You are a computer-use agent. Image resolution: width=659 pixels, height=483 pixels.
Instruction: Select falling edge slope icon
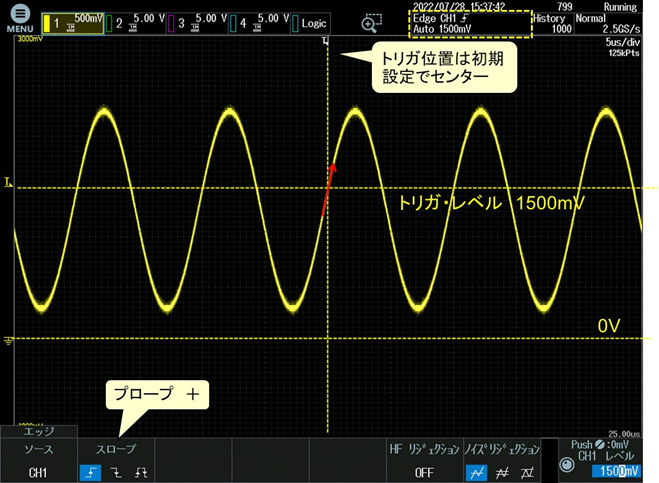click(116, 473)
